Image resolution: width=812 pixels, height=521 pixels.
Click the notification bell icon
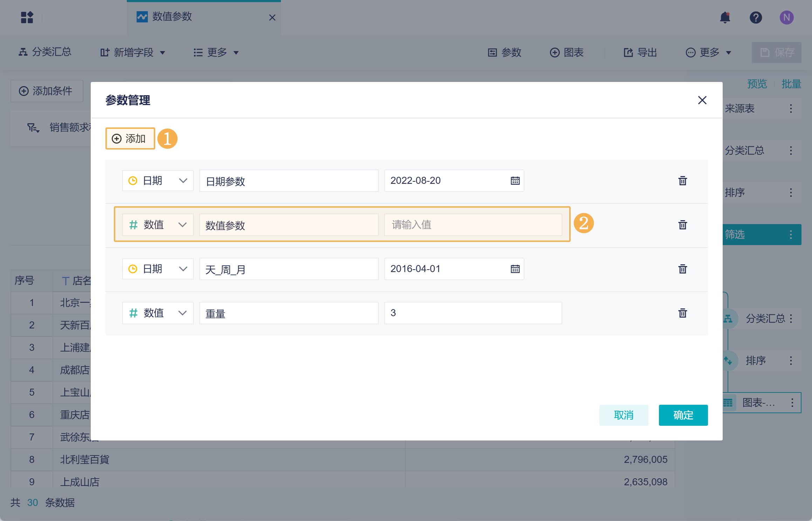(x=725, y=18)
